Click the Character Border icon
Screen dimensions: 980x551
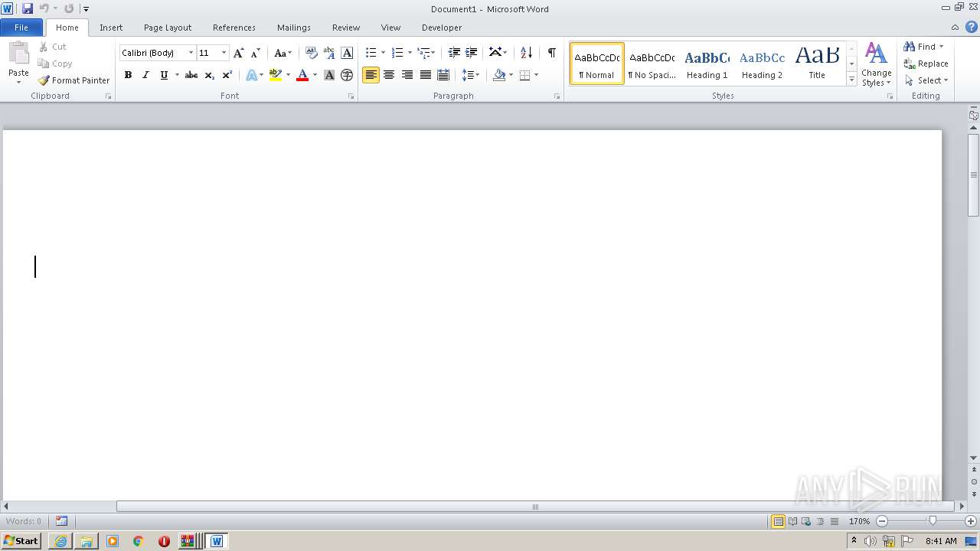point(347,53)
